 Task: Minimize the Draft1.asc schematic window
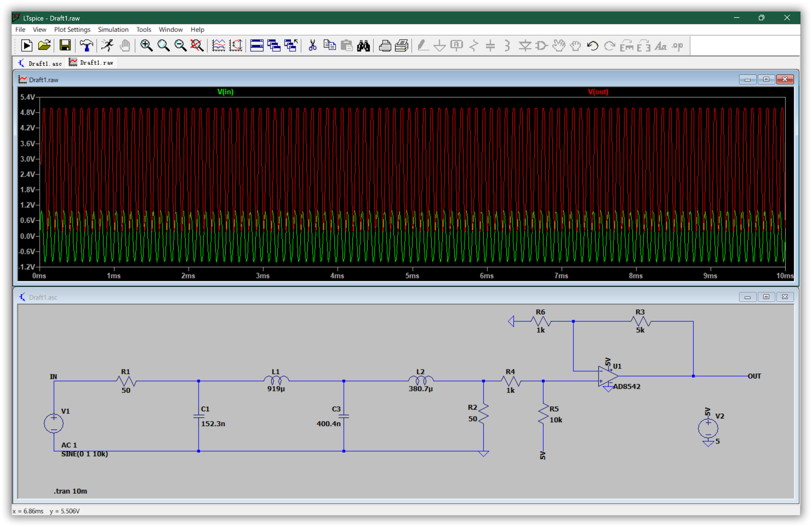[x=748, y=297]
